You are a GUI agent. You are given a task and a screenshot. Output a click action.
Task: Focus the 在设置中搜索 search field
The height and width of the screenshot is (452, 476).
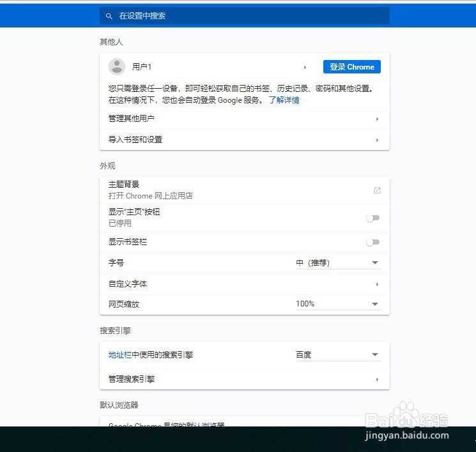click(x=244, y=16)
